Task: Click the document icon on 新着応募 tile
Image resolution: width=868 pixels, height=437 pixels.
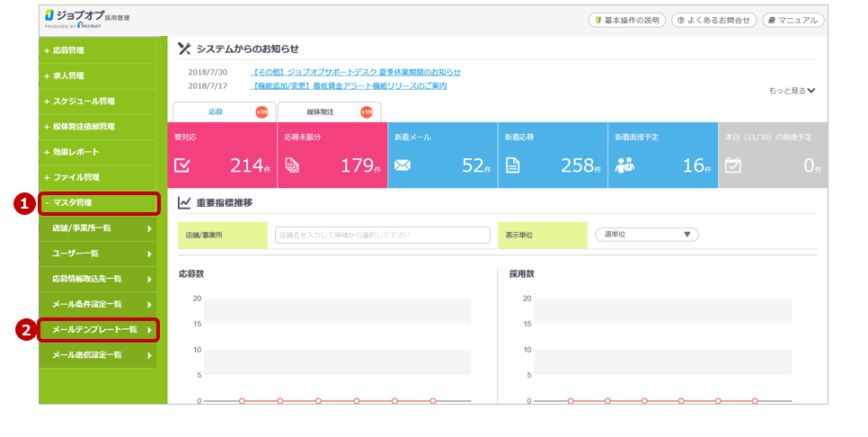Action: [x=512, y=165]
